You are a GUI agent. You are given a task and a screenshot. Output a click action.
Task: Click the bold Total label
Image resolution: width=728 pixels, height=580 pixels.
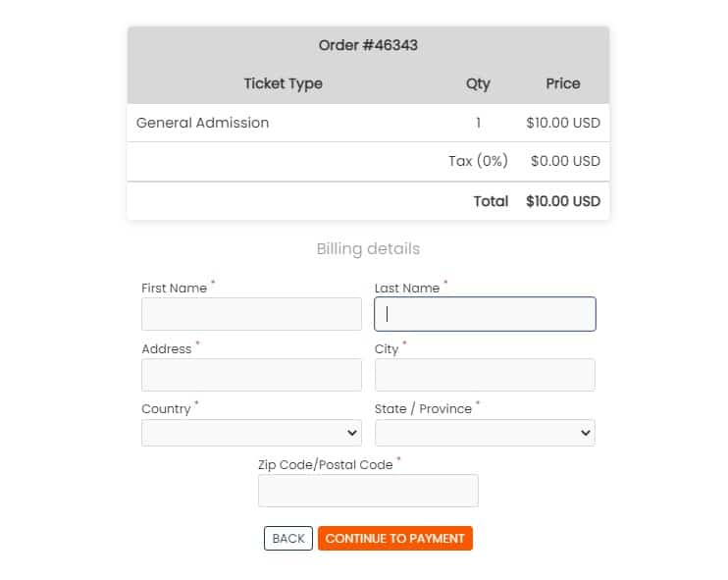tap(491, 201)
